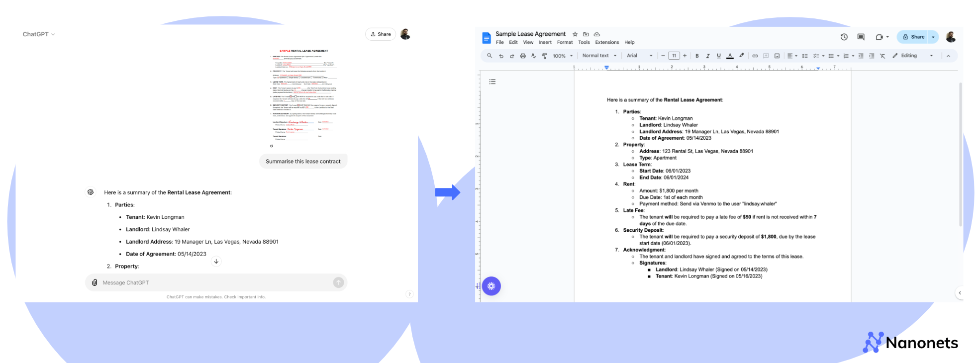980x363 pixels.
Task: Click the Message ChatGPT input field
Action: point(216,282)
